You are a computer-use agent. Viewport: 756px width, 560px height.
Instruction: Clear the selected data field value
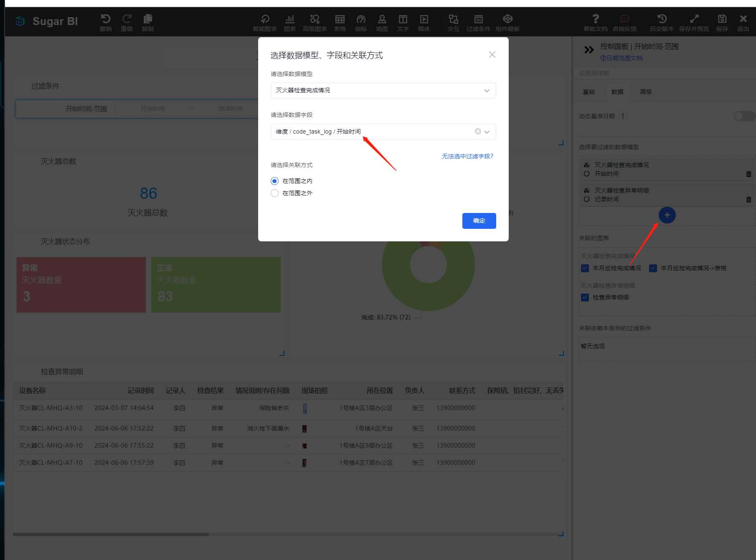point(478,132)
